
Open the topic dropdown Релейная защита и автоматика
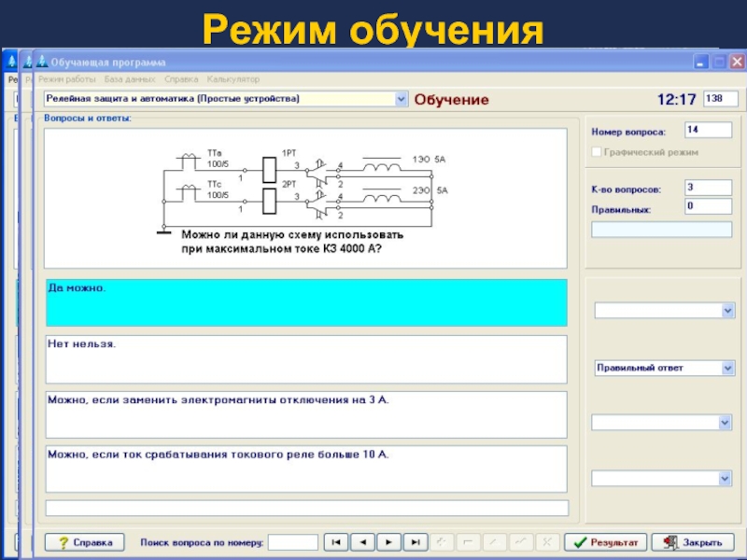click(401, 99)
